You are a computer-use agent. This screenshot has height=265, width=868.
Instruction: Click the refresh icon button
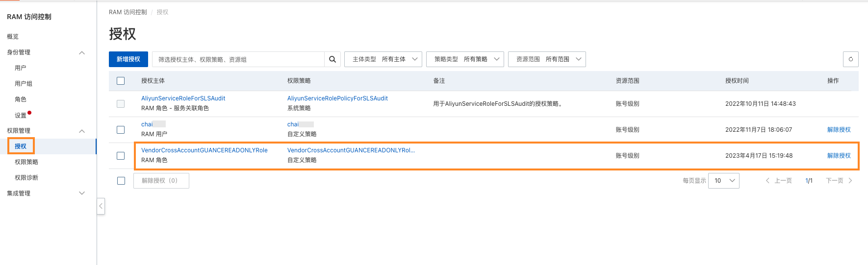[850, 59]
